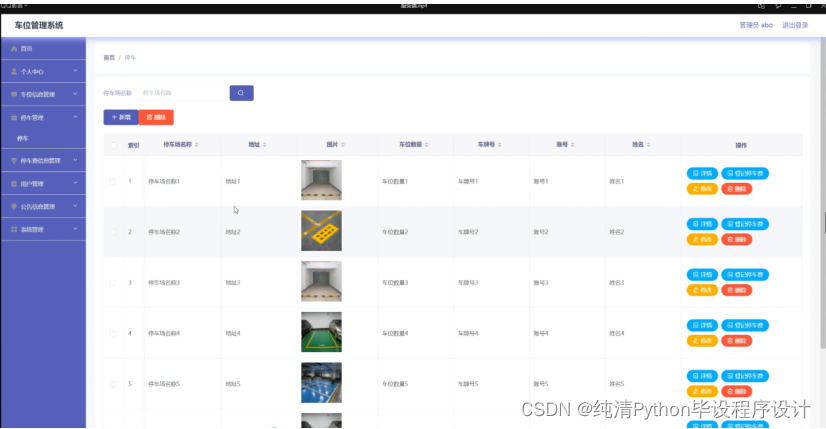Click 登记停车费 for row 停车场名称5

click(745, 376)
